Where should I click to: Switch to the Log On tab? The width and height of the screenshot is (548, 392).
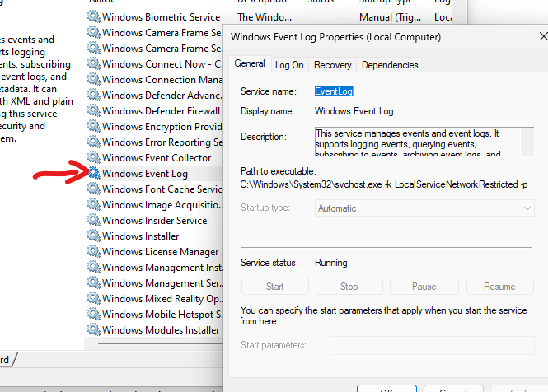pyautogui.click(x=289, y=65)
